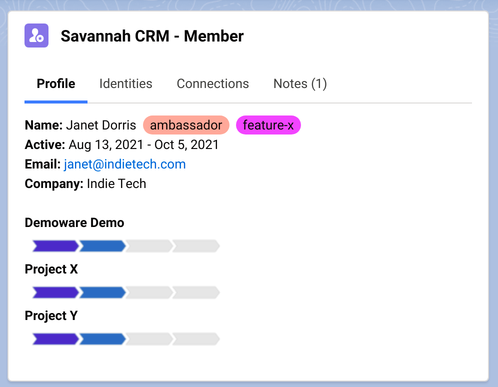Click first purple stage of Demoware Demo

[56, 246]
